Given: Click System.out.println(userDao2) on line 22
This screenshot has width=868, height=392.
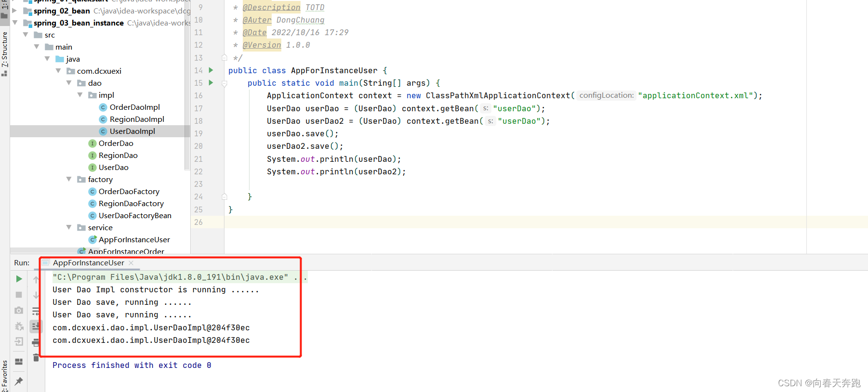Looking at the screenshot, I should pyautogui.click(x=337, y=171).
